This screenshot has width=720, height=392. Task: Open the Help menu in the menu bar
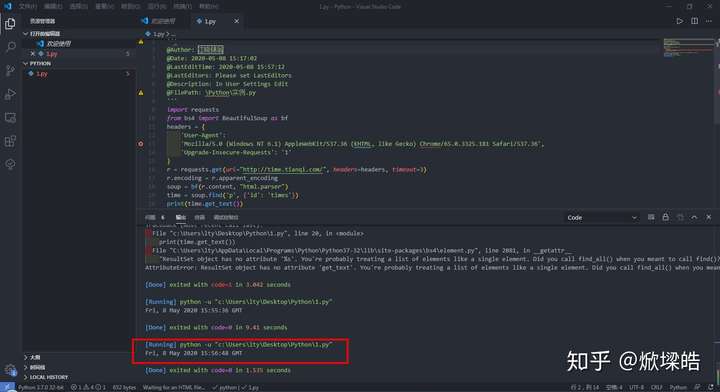click(x=209, y=6)
